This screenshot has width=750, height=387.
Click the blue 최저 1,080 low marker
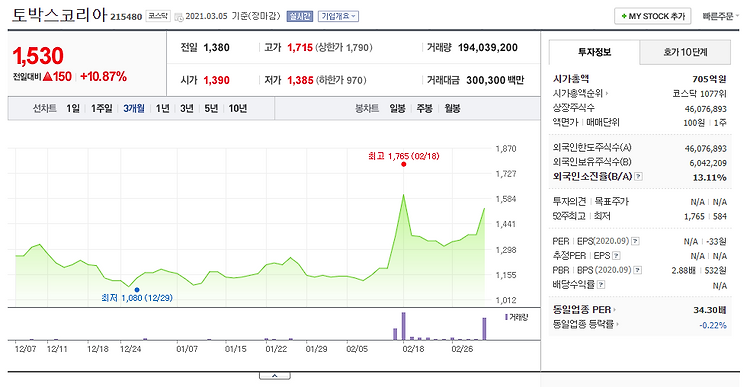137,289
